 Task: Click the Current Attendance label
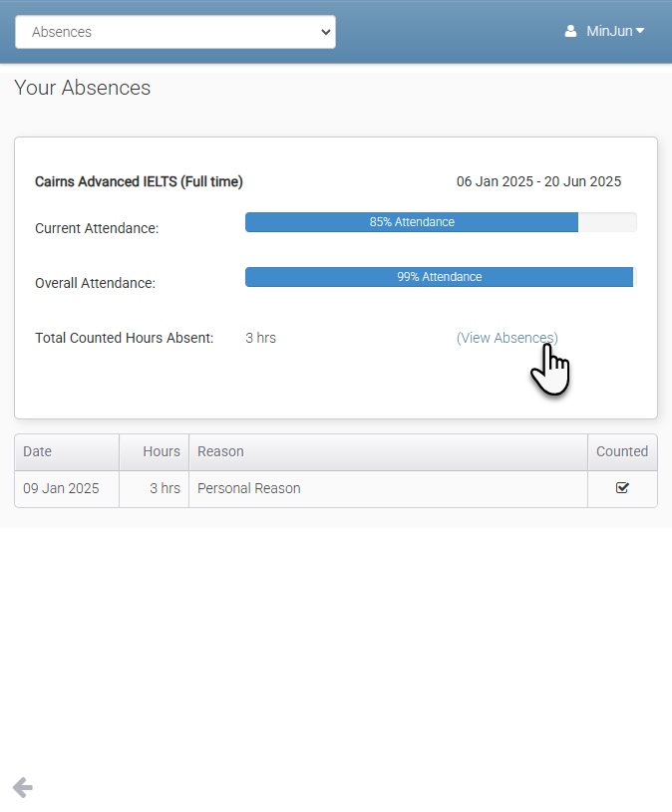tap(96, 228)
